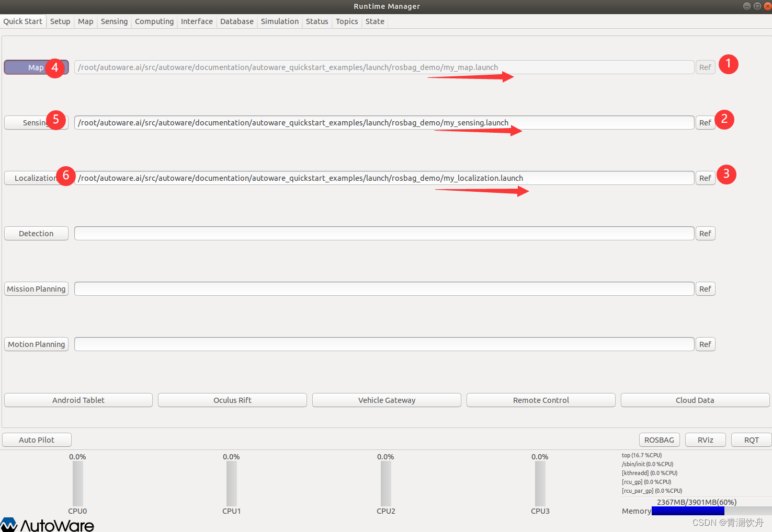This screenshot has height=532, width=772.
Task: Toggle the Map launch button
Action: (36, 67)
